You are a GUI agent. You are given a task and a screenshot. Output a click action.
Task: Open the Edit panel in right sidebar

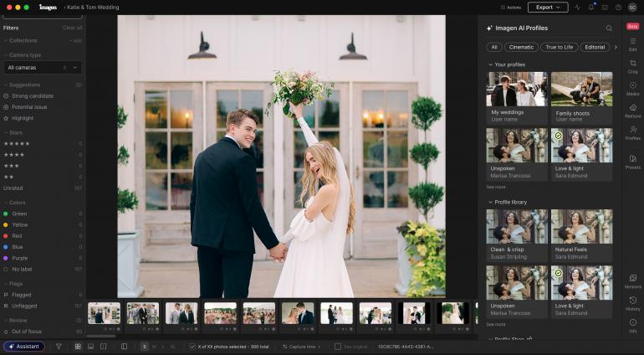pyautogui.click(x=632, y=44)
